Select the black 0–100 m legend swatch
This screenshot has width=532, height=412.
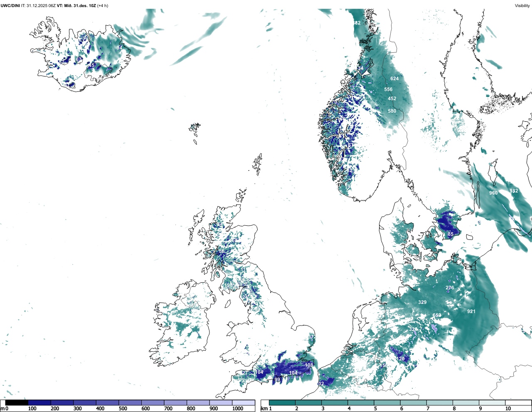pos(17,402)
